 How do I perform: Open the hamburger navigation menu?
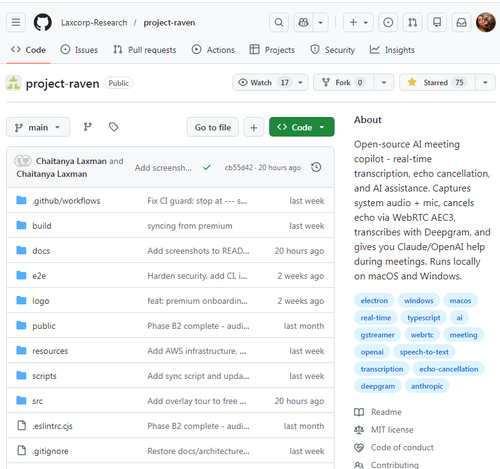tap(16, 22)
